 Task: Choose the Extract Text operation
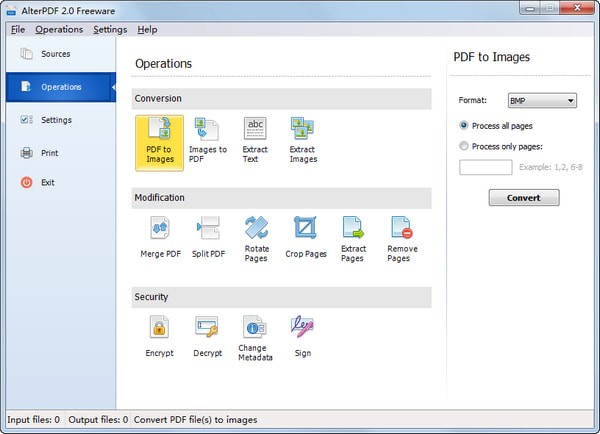click(x=255, y=139)
